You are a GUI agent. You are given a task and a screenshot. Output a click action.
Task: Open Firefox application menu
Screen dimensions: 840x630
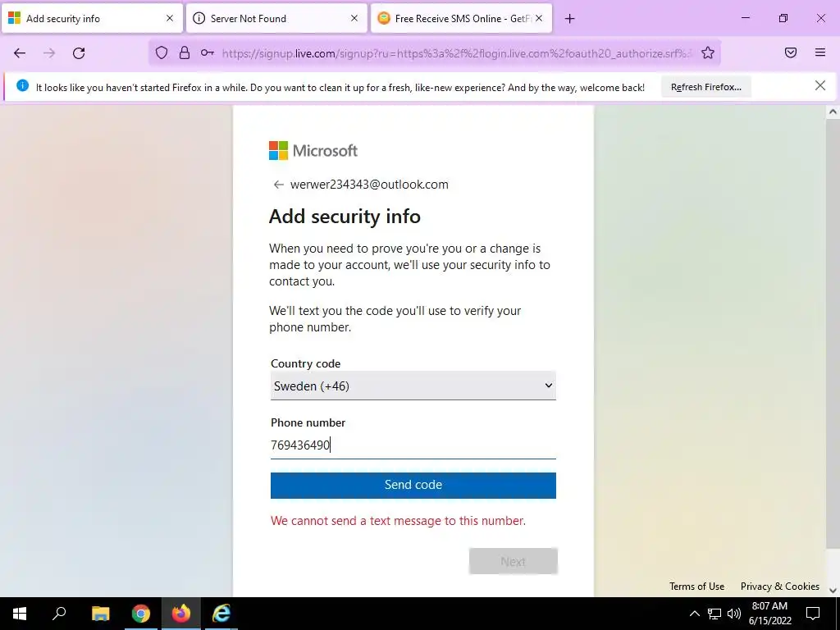(x=820, y=52)
